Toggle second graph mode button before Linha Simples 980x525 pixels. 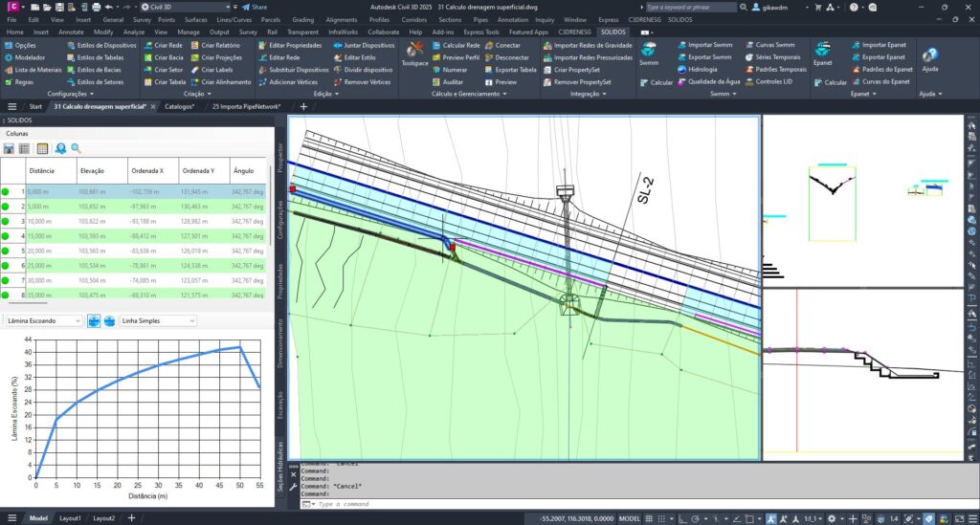(x=109, y=321)
